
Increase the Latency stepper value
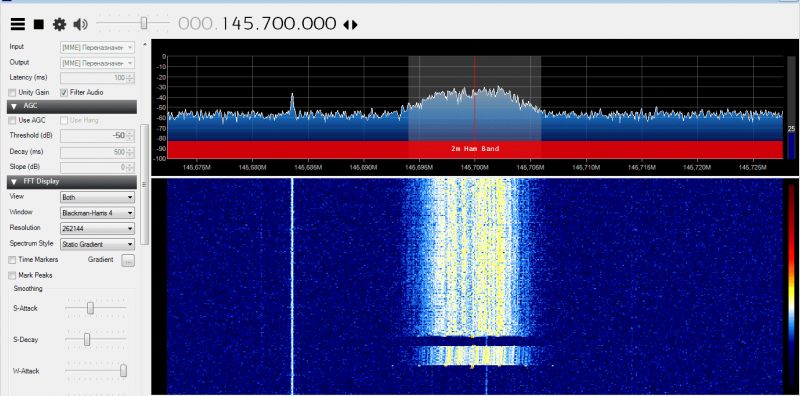pos(131,76)
